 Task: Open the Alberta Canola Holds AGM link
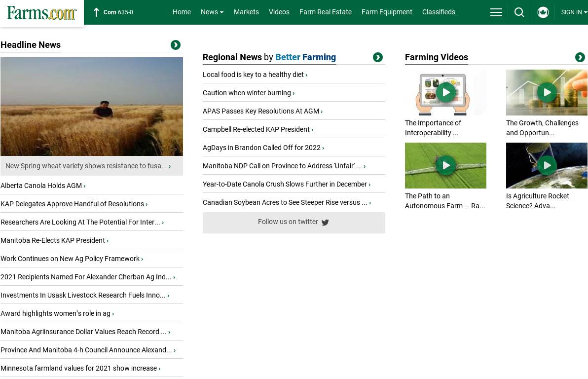(x=41, y=186)
